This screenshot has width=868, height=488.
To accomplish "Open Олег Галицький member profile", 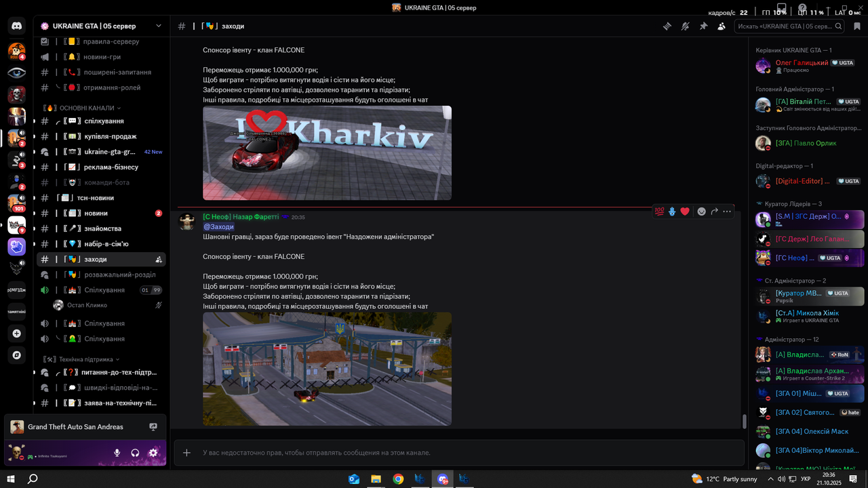I will pos(810,66).
